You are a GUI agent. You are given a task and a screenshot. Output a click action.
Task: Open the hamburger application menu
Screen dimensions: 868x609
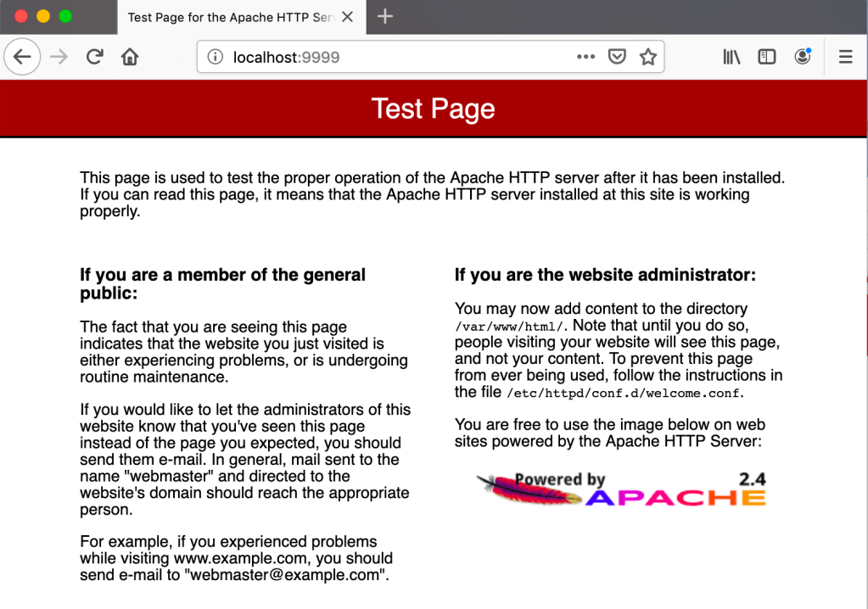pyautogui.click(x=845, y=57)
